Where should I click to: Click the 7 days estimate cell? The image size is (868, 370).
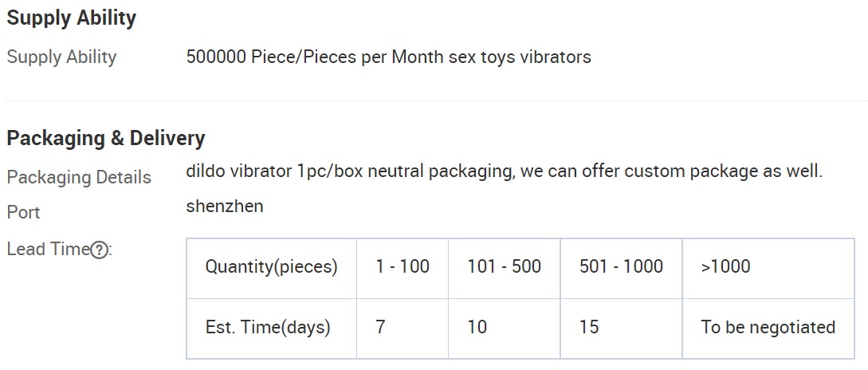tap(403, 329)
